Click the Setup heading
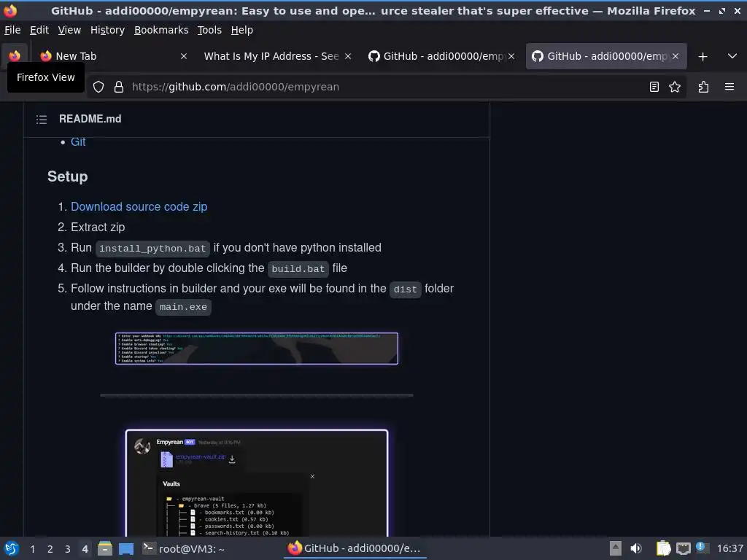 (68, 176)
